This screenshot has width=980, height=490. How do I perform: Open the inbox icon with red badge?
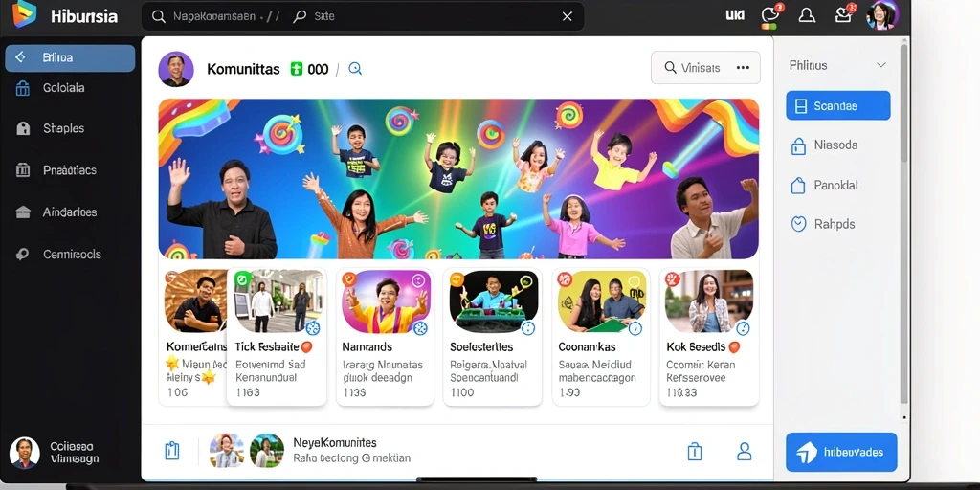pos(844,15)
